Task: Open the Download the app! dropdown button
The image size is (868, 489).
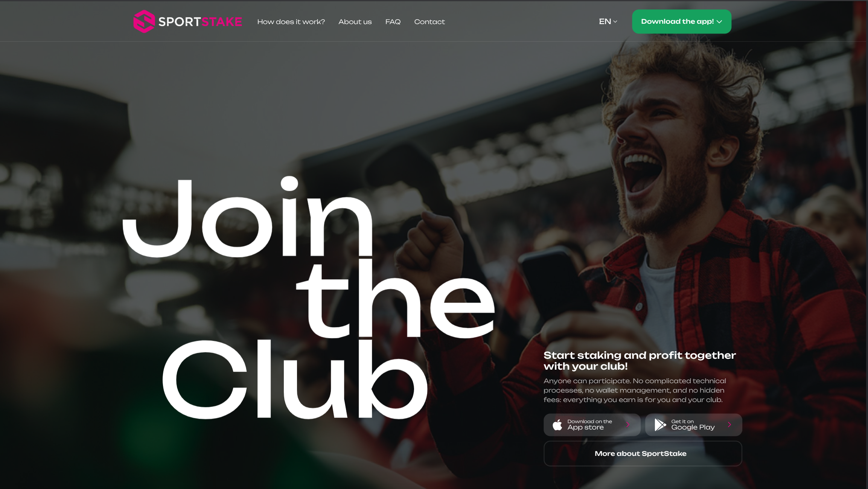Action: [x=681, y=21]
